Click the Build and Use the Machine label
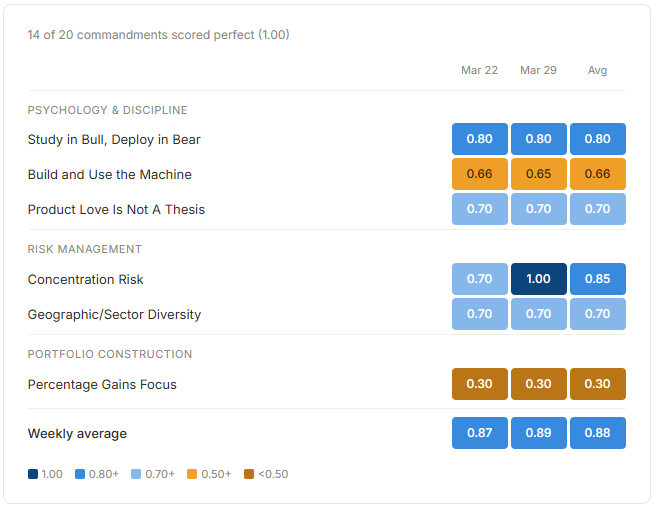The image size is (653, 505). click(109, 175)
